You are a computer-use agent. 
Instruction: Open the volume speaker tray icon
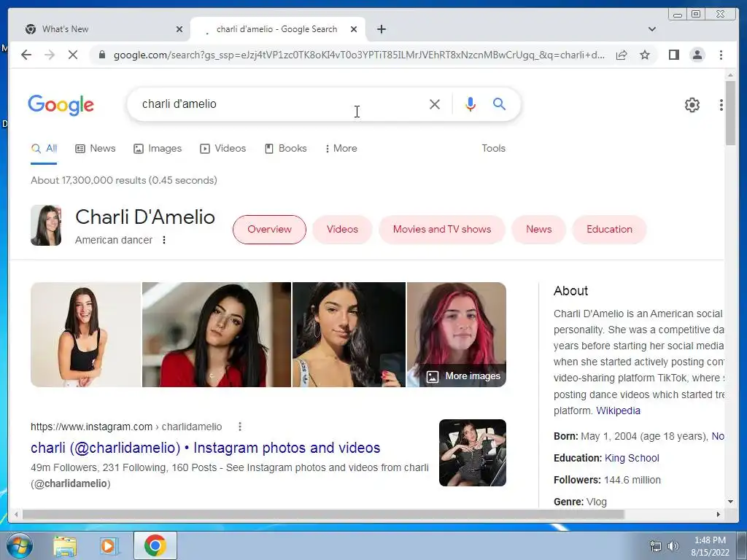[673, 546]
